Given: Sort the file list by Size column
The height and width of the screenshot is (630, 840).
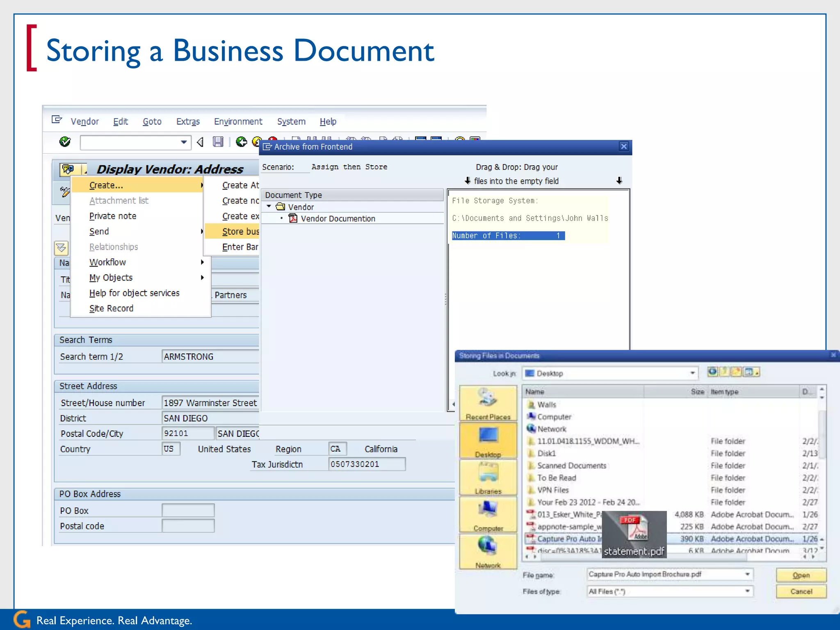Looking at the screenshot, I should click(x=676, y=392).
